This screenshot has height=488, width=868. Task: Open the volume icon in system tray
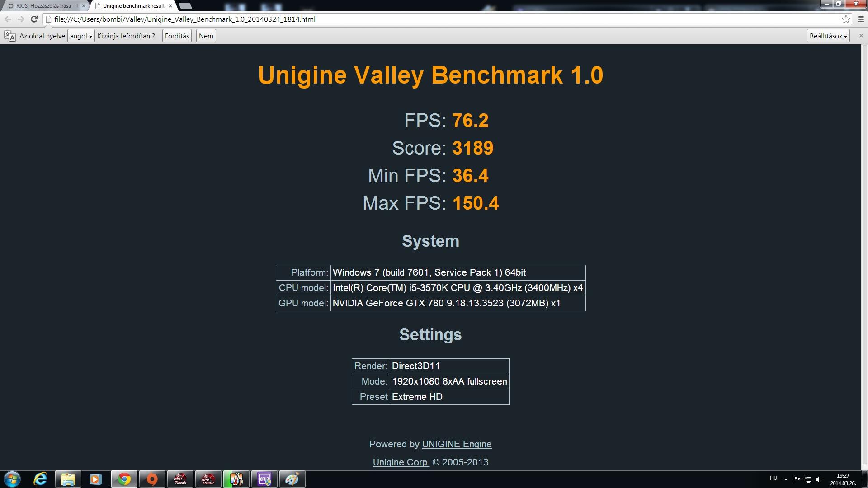819,479
